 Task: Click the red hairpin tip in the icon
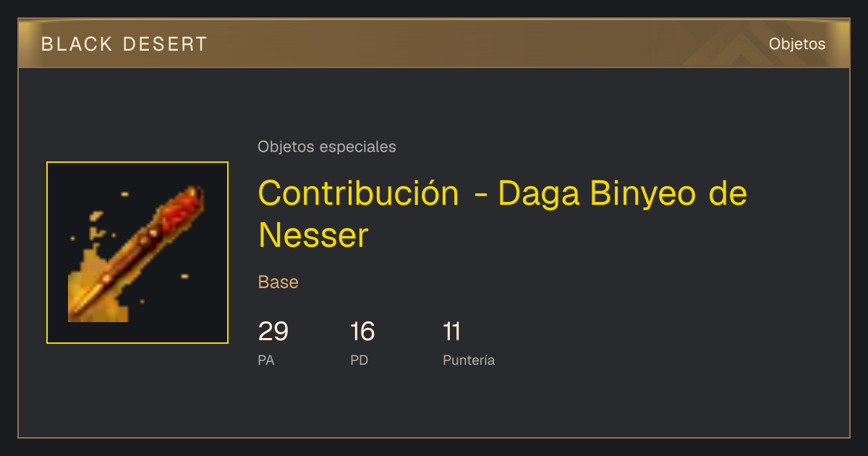[x=184, y=205]
